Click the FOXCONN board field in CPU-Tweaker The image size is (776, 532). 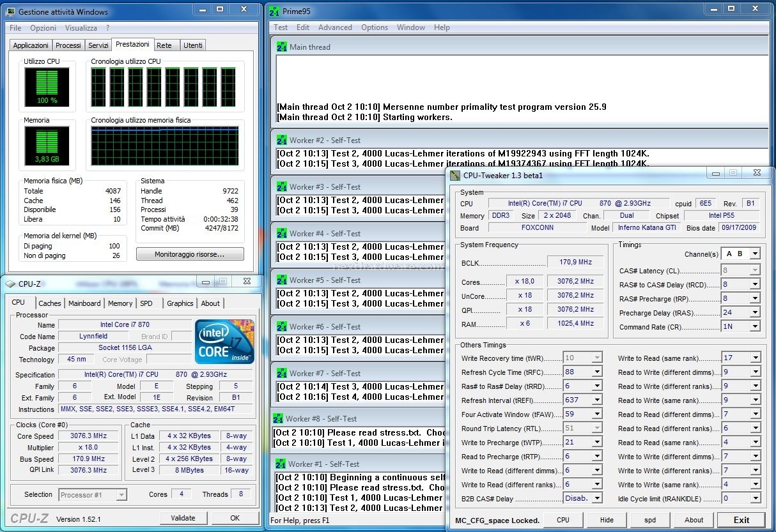(537, 227)
